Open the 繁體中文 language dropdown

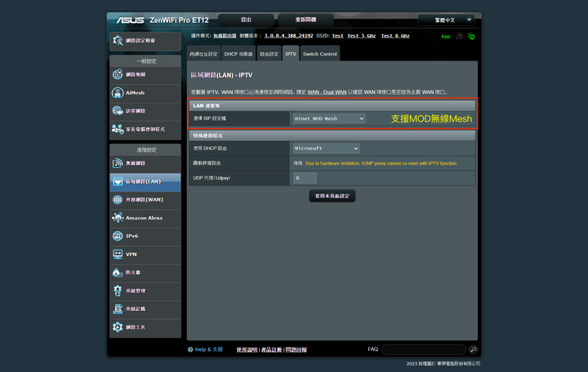(x=446, y=20)
